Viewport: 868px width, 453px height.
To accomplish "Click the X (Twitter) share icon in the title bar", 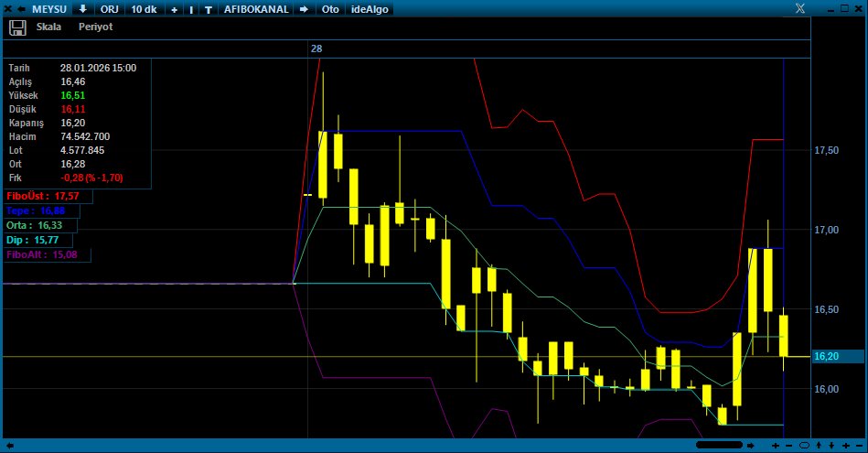I will [800, 8].
